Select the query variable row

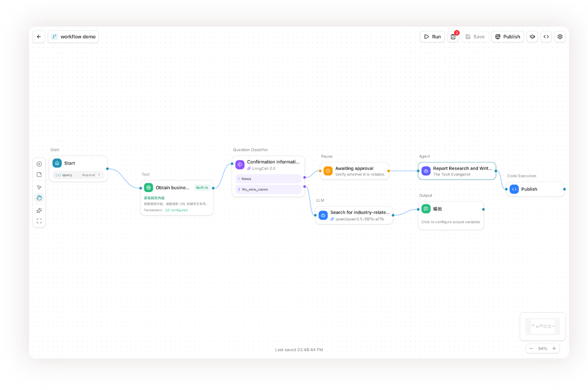point(78,175)
